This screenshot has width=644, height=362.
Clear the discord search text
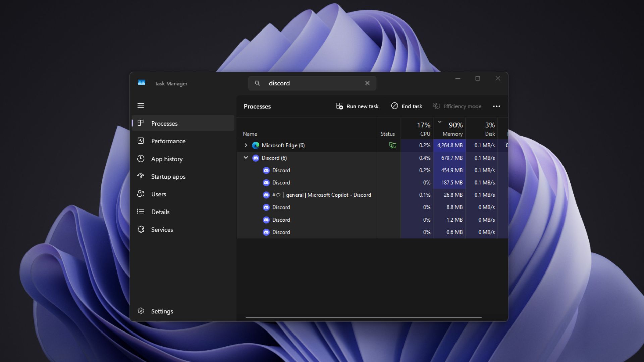[x=367, y=83]
